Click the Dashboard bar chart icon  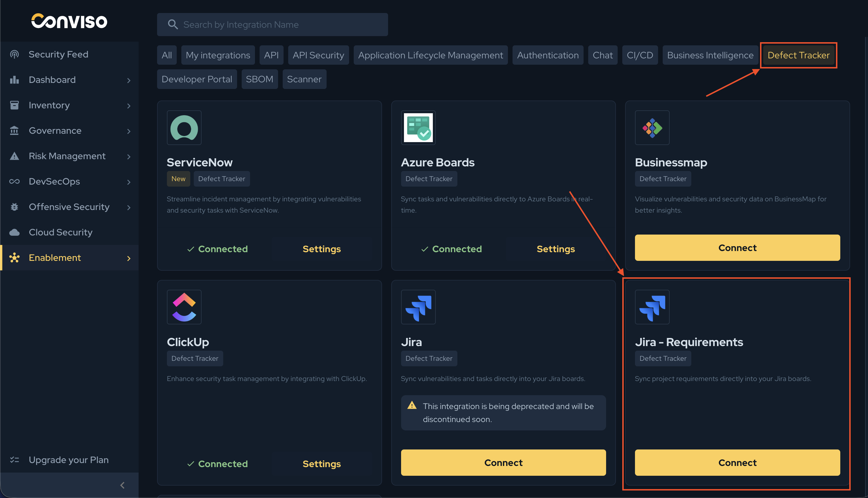[x=14, y=80]
